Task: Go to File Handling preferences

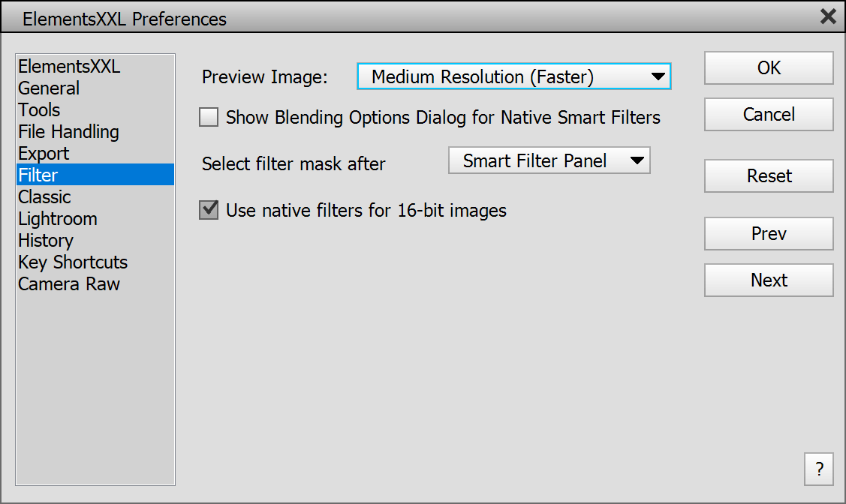Action: [x=68, y=132]
